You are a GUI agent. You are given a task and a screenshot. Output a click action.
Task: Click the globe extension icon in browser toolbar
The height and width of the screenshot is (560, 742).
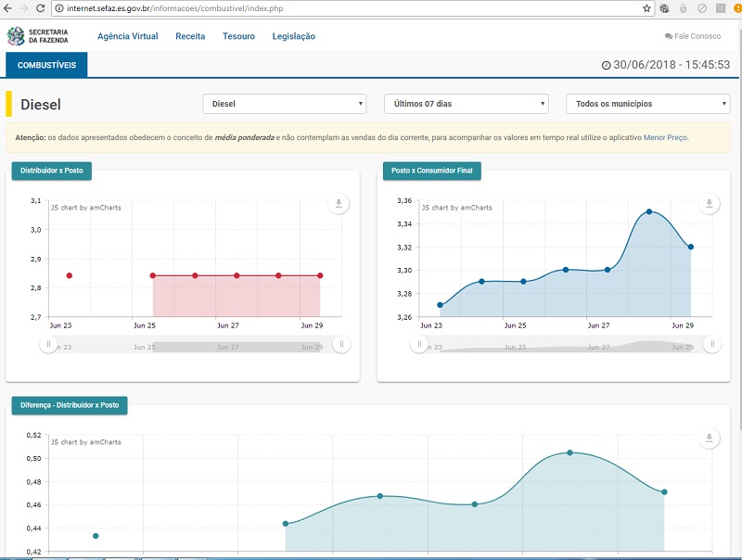(664, 8)
